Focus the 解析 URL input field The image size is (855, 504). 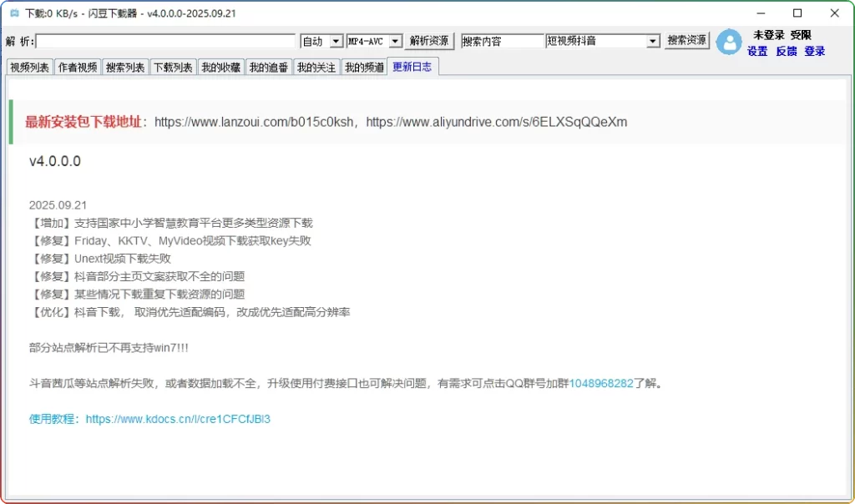pyautogui.click(x=166, y=41)
